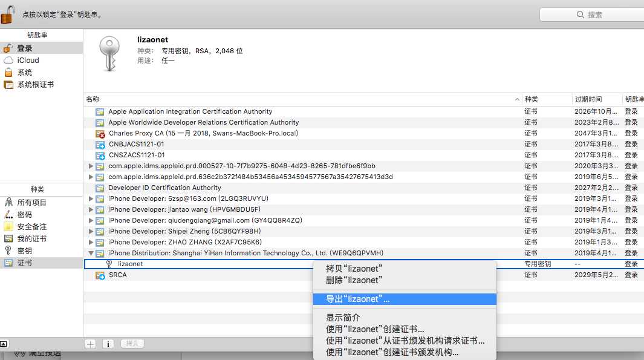Show 我的证书 category

coord(41,238)
